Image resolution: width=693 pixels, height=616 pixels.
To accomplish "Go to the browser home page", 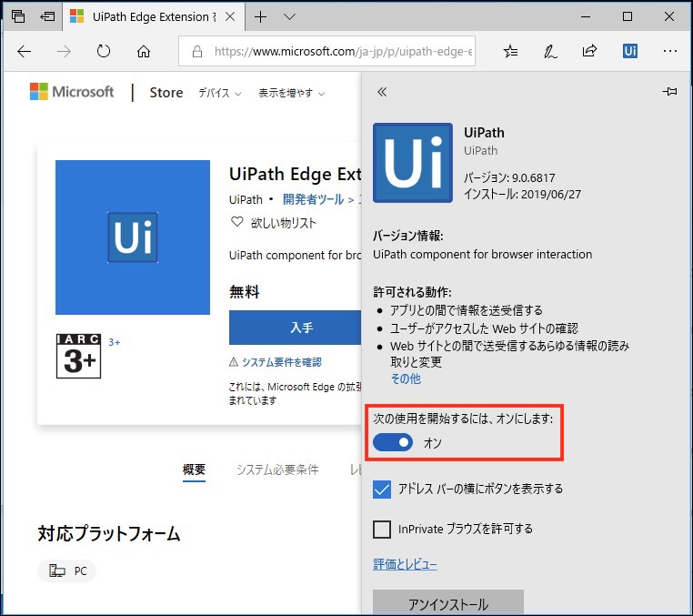I will 143,52.
